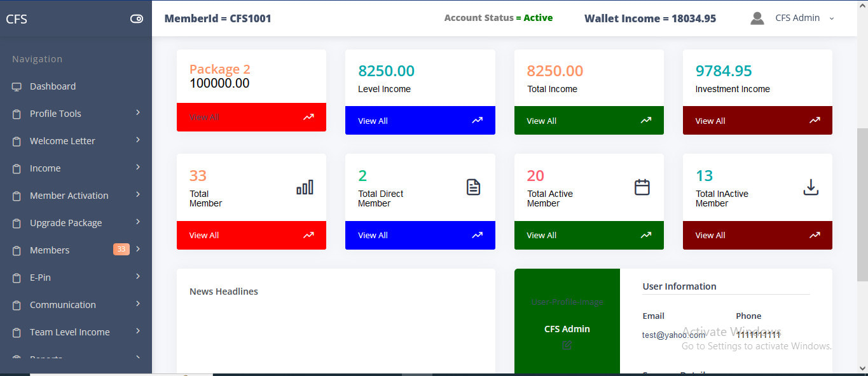Click the download icon on Total InActive Member card
868x376 pixels.
pos(811,187)
